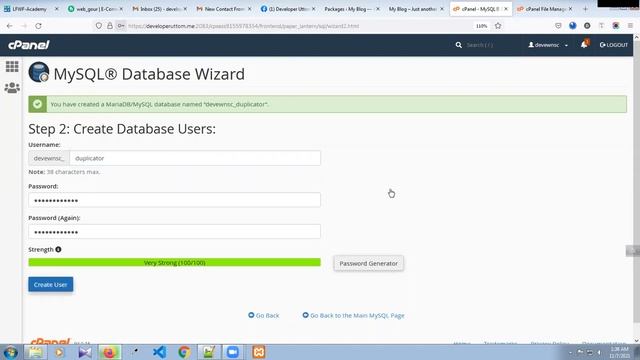The image size is (640, 360).
Task: Switch to My Blog - Just another tab
Action: tap(415, 9)
